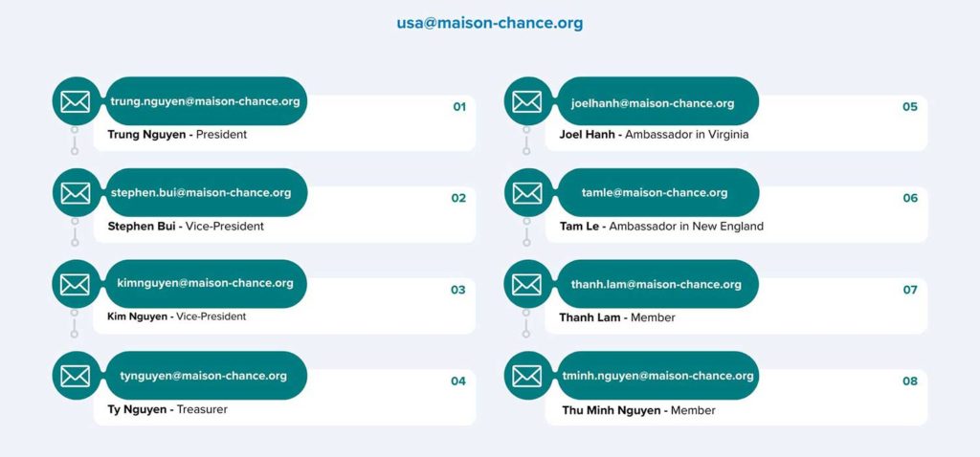Viewport: 980px width, 457px height.
Task: Click the envelope icon beside tynguyen email
Action: click(75, 376)
